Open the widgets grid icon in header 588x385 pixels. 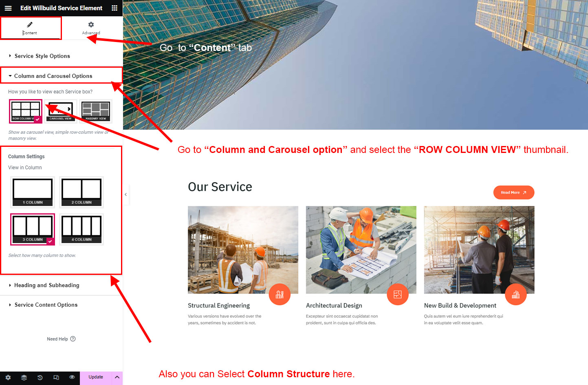point(115,8)
